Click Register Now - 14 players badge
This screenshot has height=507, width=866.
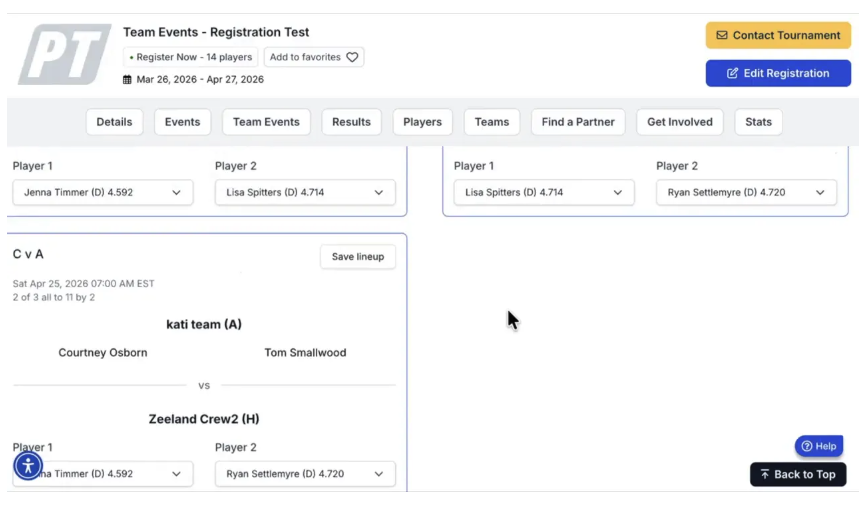(x=191, y=57)
